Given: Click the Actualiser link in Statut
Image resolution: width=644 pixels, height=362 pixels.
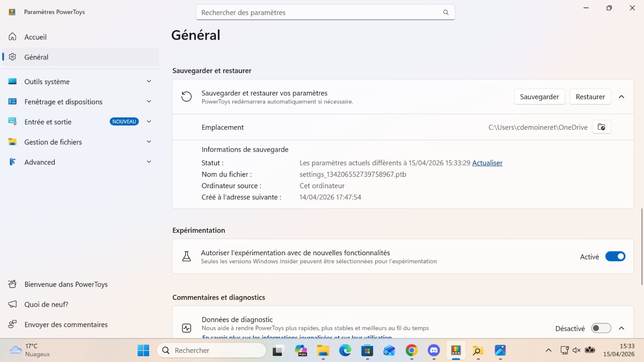Looking at the screenshot, I should [x=487, y=163].
